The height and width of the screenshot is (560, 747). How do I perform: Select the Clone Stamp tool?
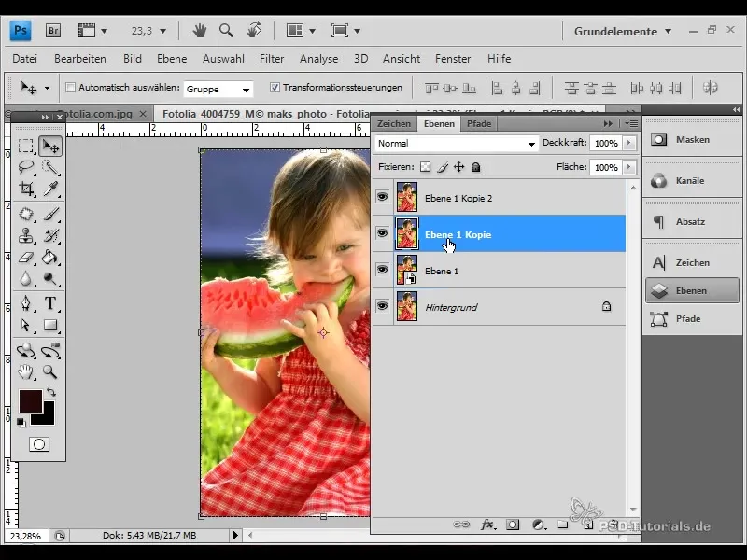[x=26, y=236]
